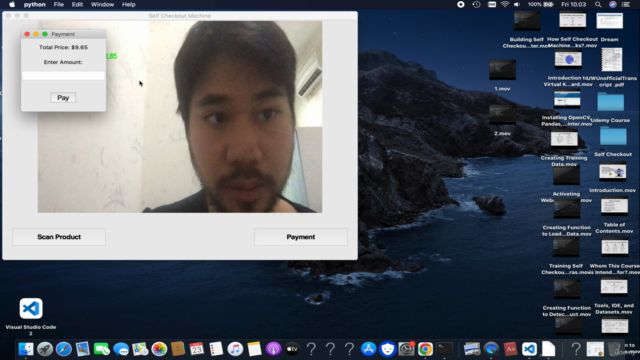Open Music app from the Dock
This screenshot has height=360, width=640.
click(x=235, y=349)
